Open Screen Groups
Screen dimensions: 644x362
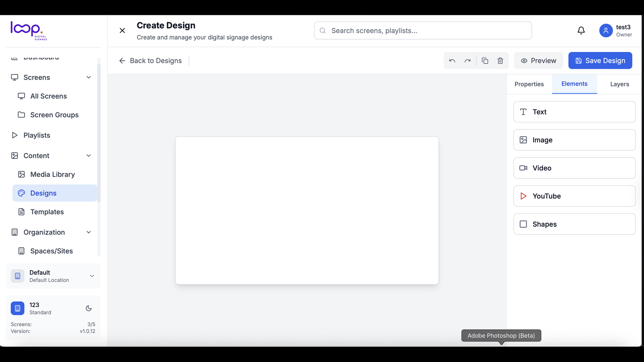click(54, 115)
